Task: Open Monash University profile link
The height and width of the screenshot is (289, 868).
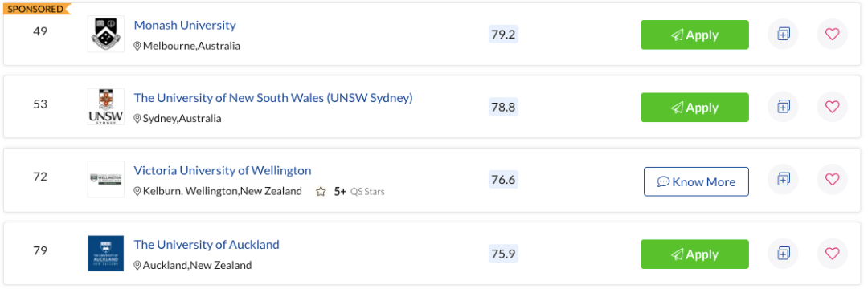Action: click(x=185, y=26)
